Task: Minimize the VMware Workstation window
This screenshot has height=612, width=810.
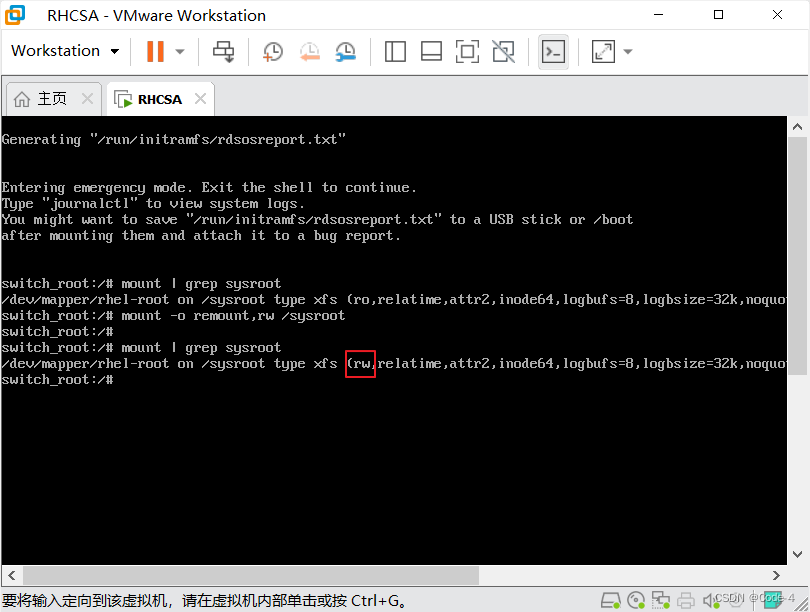Action: [x=658, y=15]
